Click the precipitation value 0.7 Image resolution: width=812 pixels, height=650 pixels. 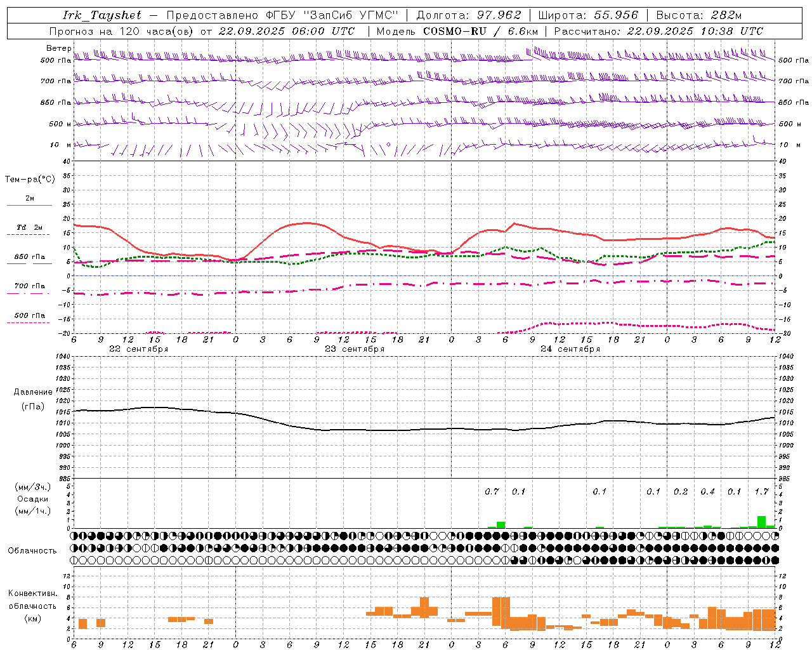tap(492, 492)
